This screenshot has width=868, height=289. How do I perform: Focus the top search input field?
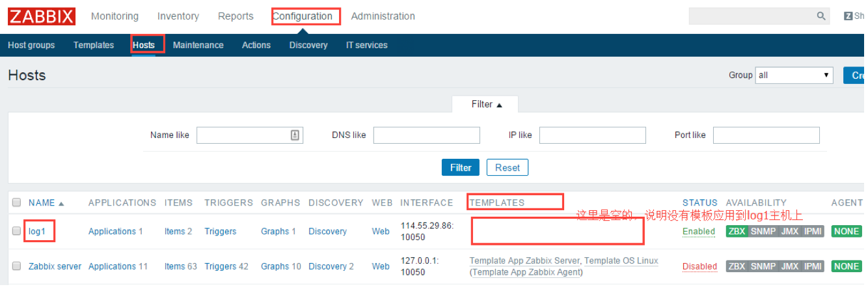[x=752, y=16]
